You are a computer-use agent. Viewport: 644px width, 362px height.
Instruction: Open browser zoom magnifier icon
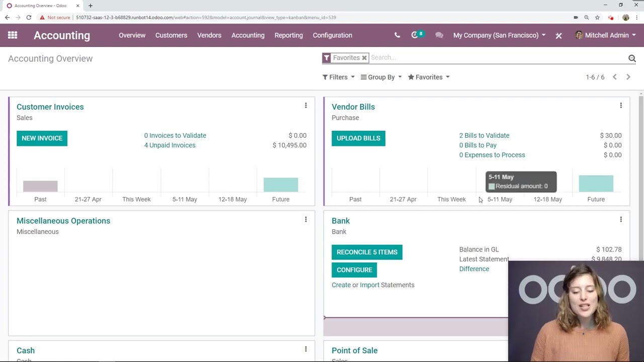tap(586, 17)
